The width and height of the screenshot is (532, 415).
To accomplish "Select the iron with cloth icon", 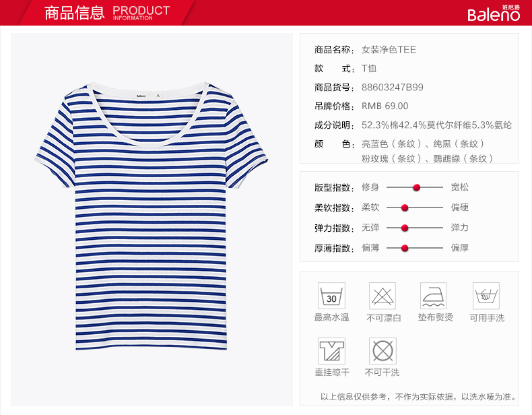I will 433,296.
